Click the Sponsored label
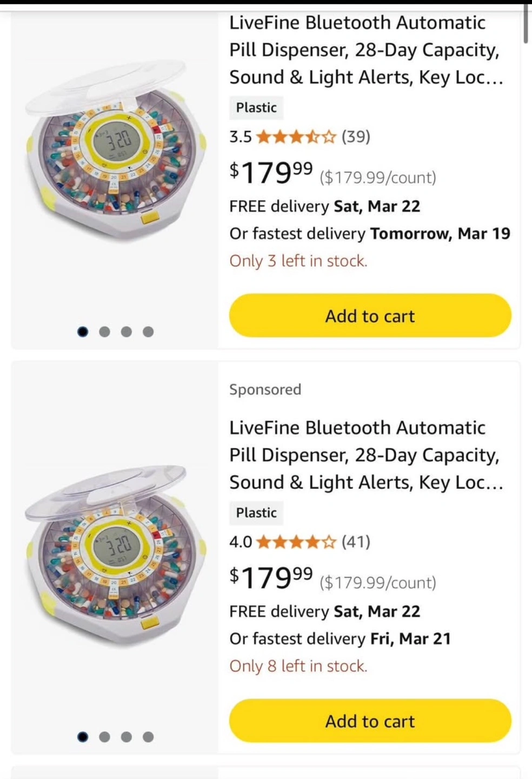The width and height of the screenshot is (532, 779). coord(265,389)
